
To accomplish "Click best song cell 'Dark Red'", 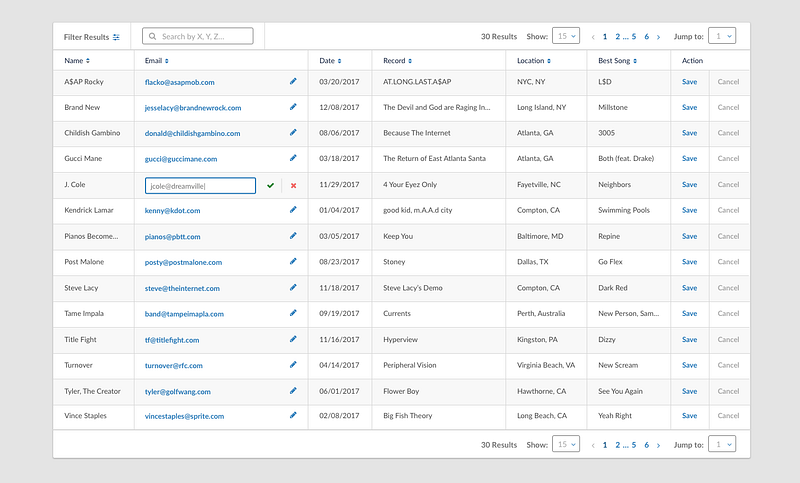I will (613, 288).
